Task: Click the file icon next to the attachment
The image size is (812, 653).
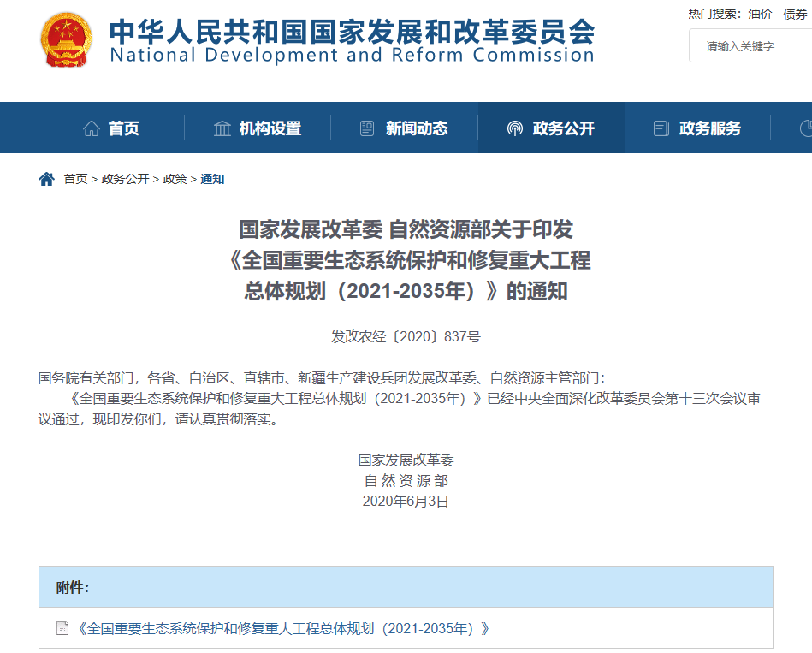Action: coord(62,628)
